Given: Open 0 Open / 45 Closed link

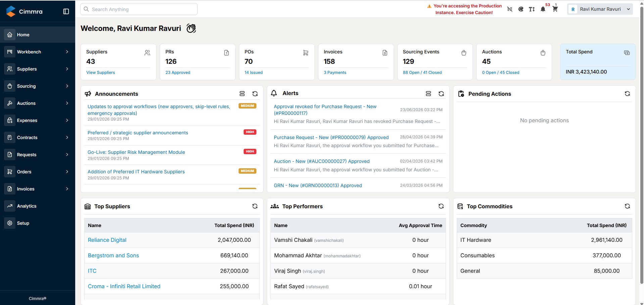Looking at the screenshot, I should pos(500,73).
